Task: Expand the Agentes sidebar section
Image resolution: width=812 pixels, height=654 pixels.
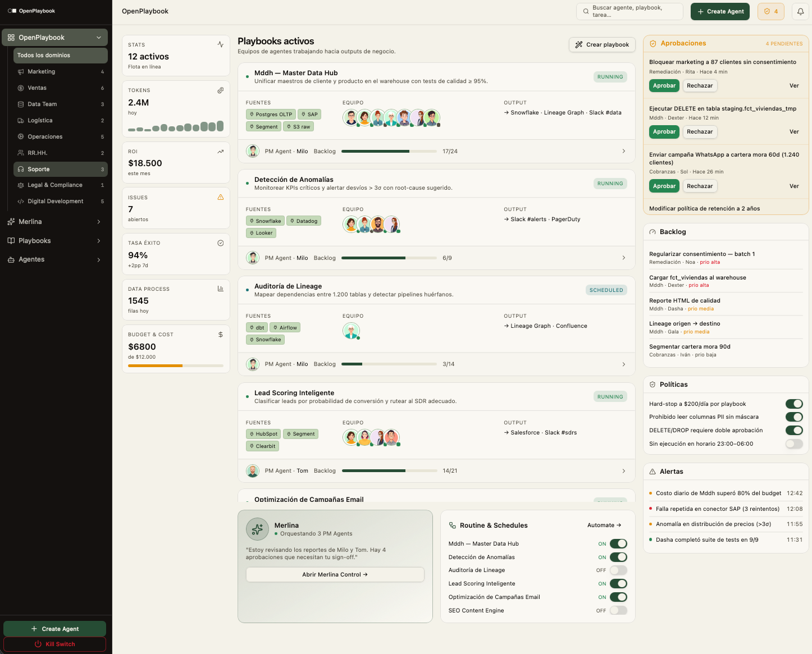Action: coord(99,260)
